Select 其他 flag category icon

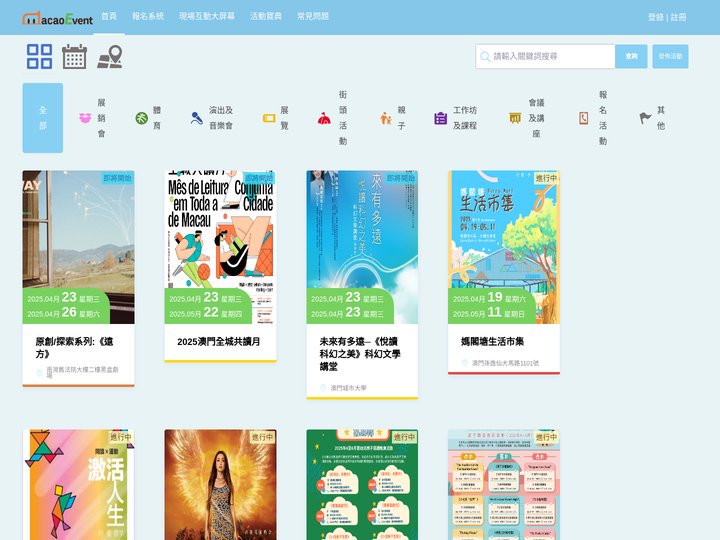coord(645,118)
